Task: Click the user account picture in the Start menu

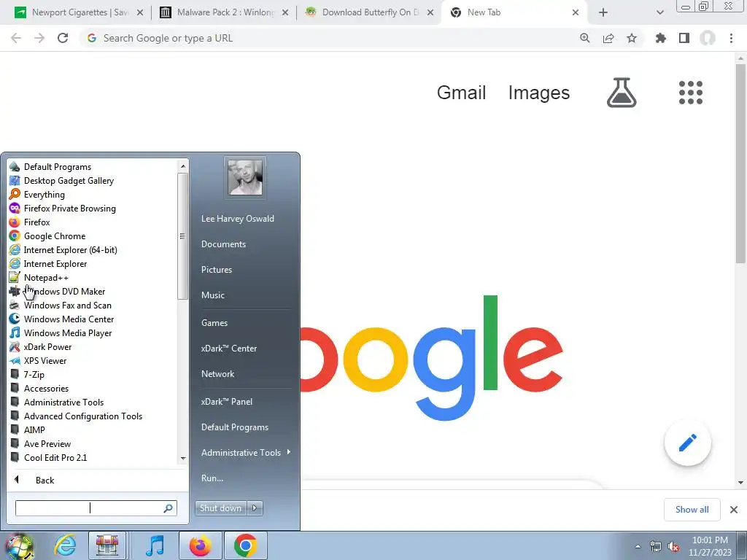Action: [x=245, y=177]
